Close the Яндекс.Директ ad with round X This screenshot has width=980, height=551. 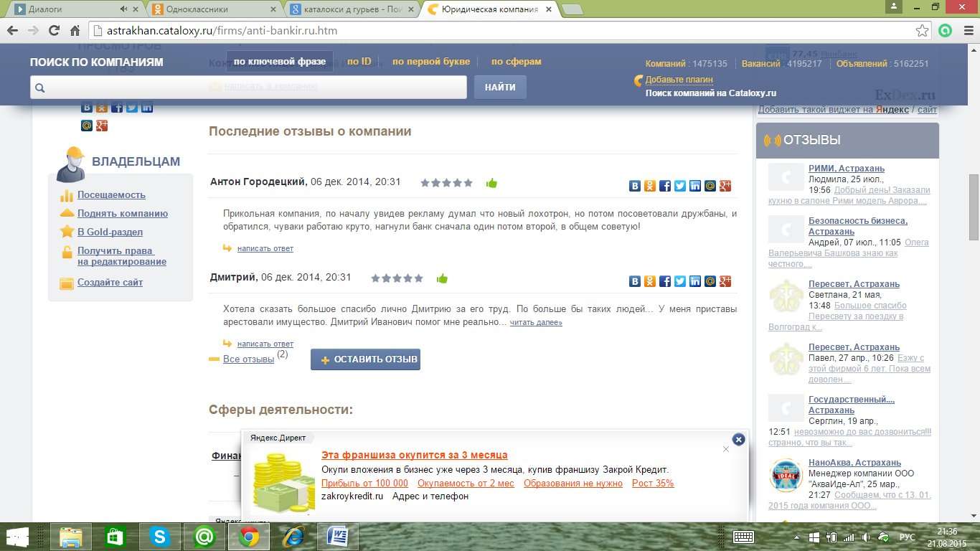tap(738, 439)
